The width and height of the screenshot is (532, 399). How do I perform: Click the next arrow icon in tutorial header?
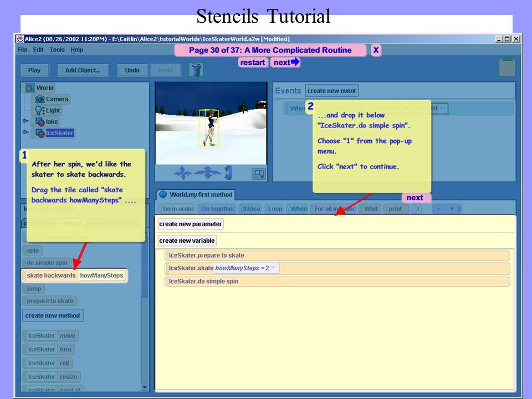pyautogui.click(x=295, y=62)
